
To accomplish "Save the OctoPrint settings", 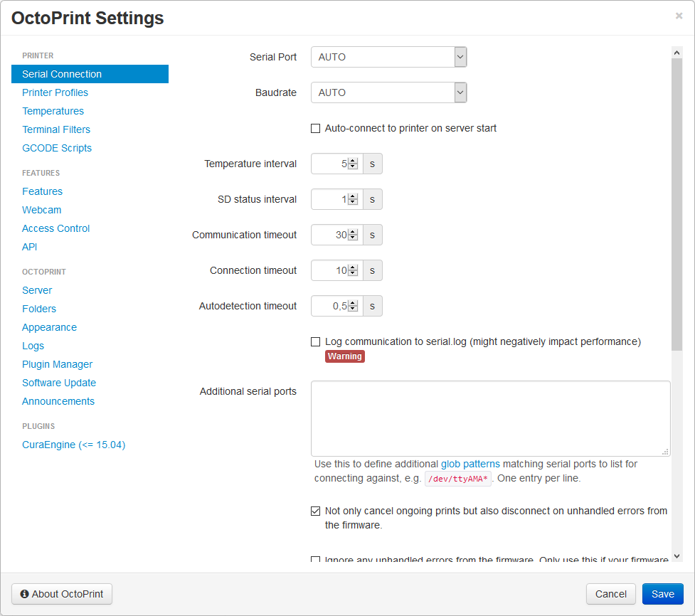I will tap(663, 594).
